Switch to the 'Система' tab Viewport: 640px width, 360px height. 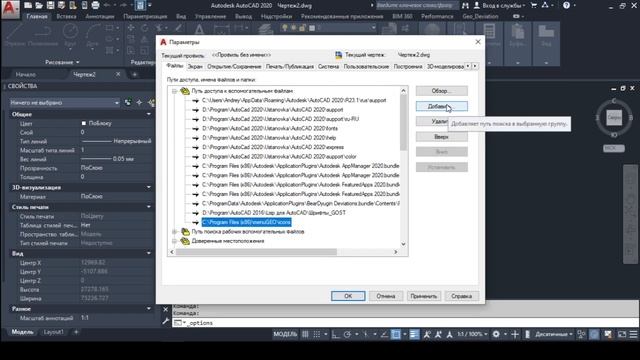point(329,66)
